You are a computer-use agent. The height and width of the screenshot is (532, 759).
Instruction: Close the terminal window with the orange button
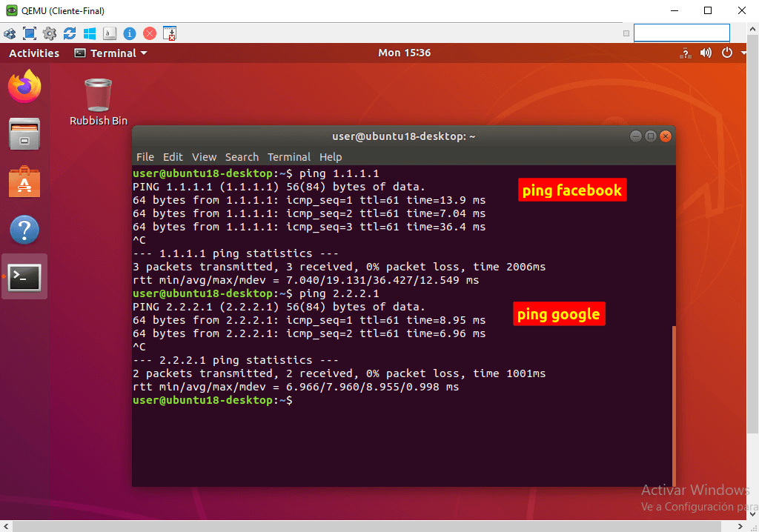point(666,136)
